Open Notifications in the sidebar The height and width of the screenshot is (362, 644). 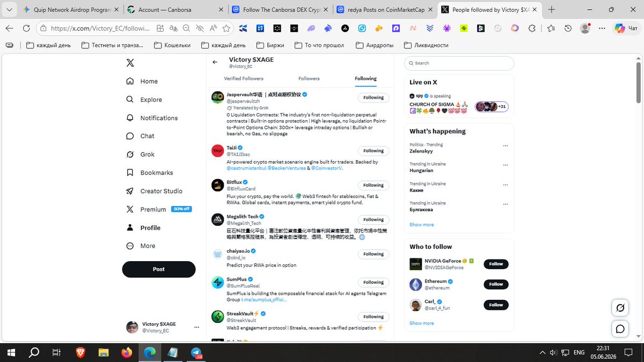(x=152, y=118)
